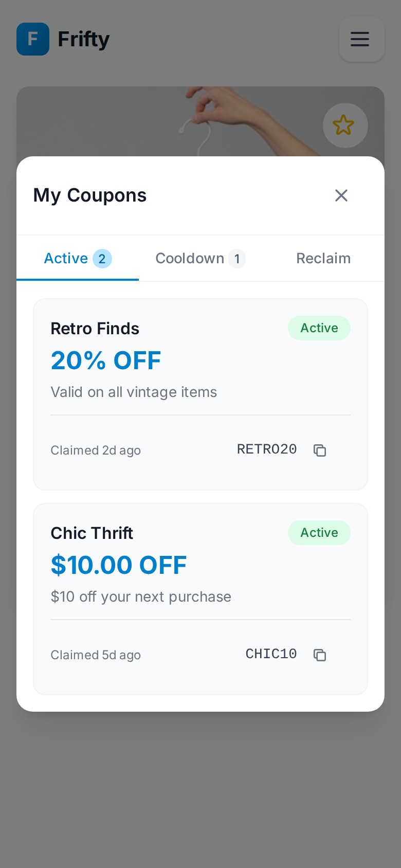Screen dimensions: 401x868
Task: Select the Active coupons tab
Action: click(66, 259)
